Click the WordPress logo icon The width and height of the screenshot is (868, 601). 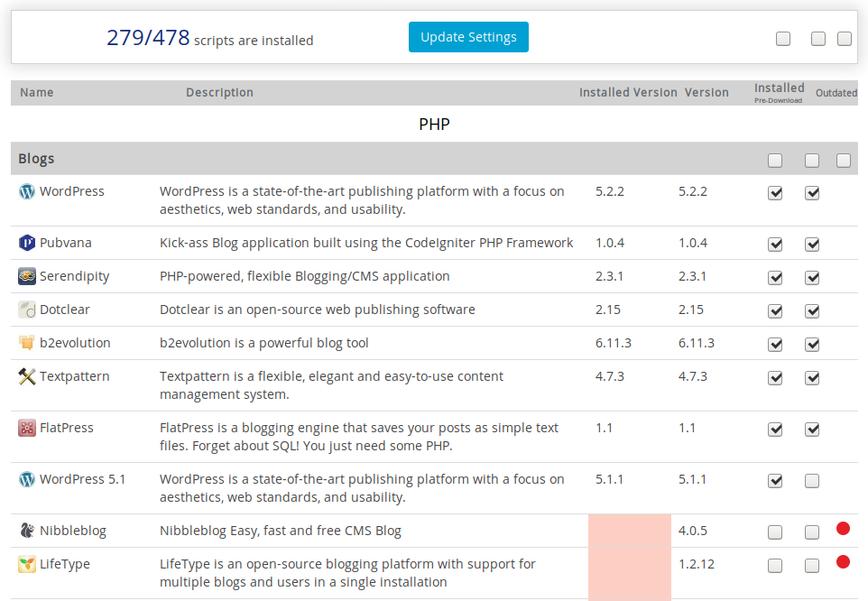27,191
